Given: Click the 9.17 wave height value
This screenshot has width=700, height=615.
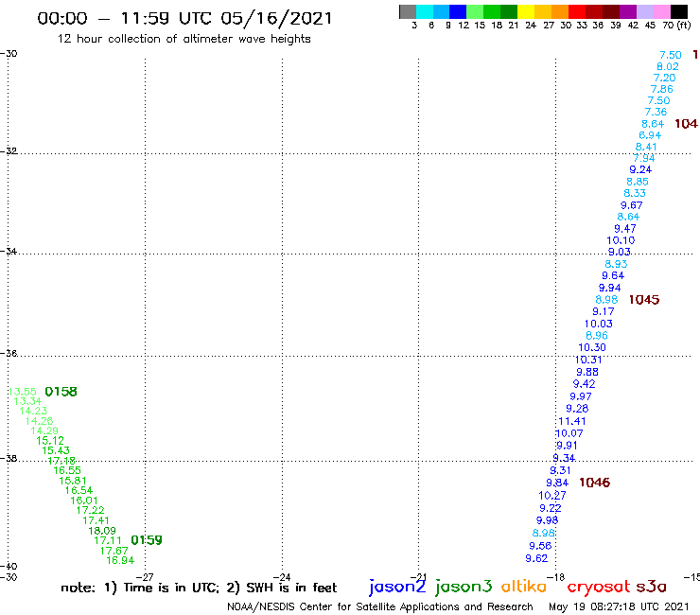Looking at the screenshot, I should [604, 311].
